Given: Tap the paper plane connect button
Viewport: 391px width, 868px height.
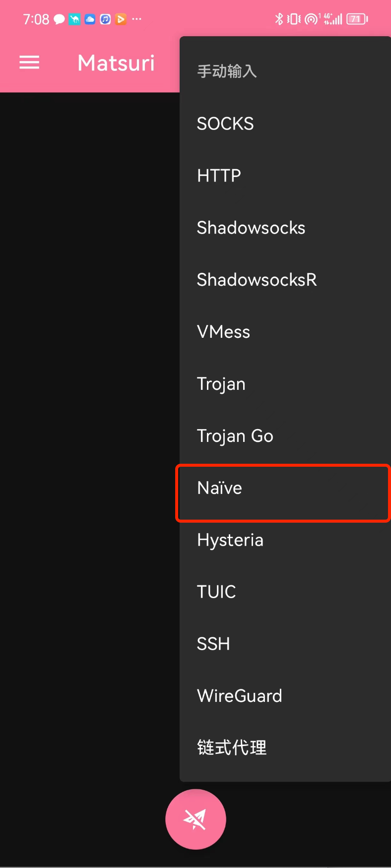Looking at the screenshot, I should pyautogui.click(x=195, y=819).
